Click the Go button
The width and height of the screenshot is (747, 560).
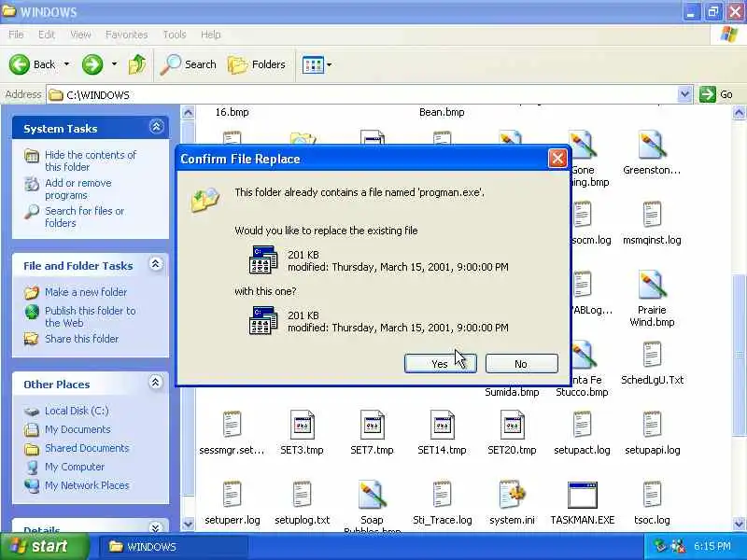[x=716, y=94]
